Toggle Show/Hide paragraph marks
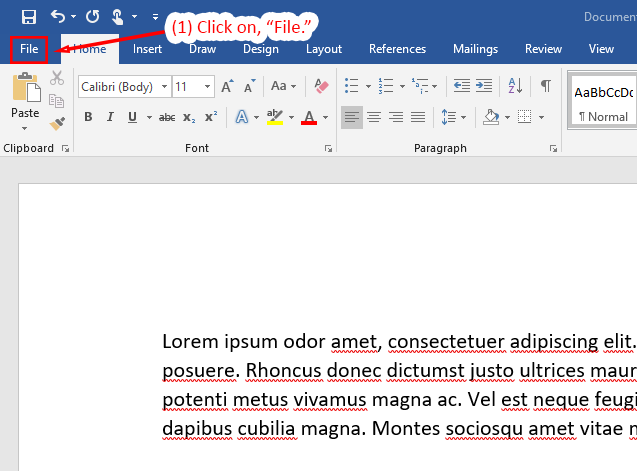637x471 pixels. point(546,86)
